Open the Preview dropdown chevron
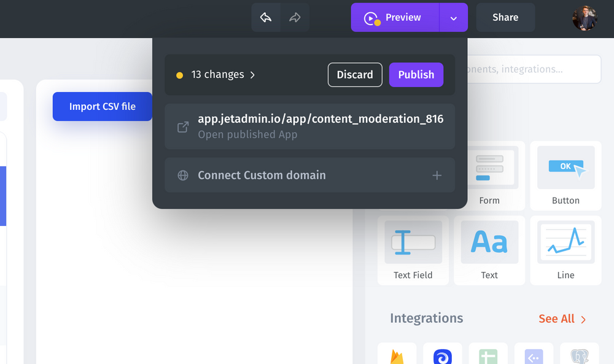614x364 pixels. [x=453, y=17]
